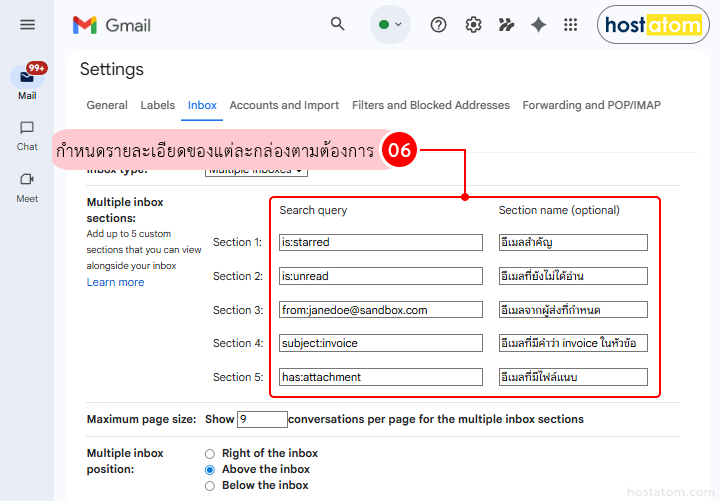
Task: Select the Inbox settings tab
Action: click(202, 105)
